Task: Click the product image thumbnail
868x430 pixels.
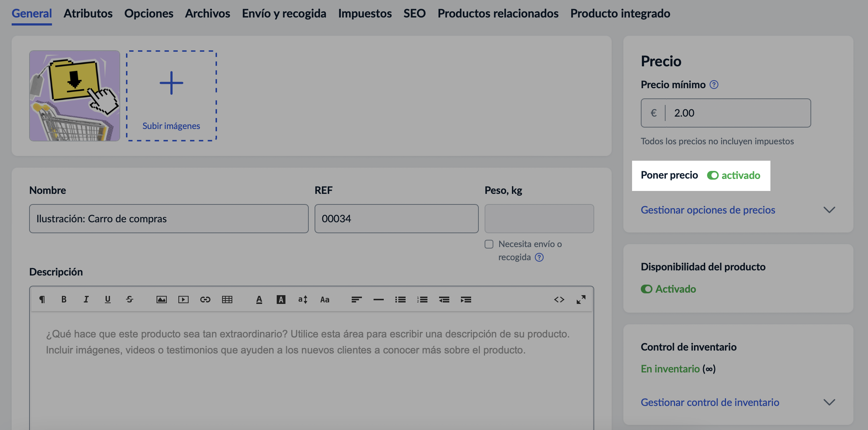Action: click(75, 96)
